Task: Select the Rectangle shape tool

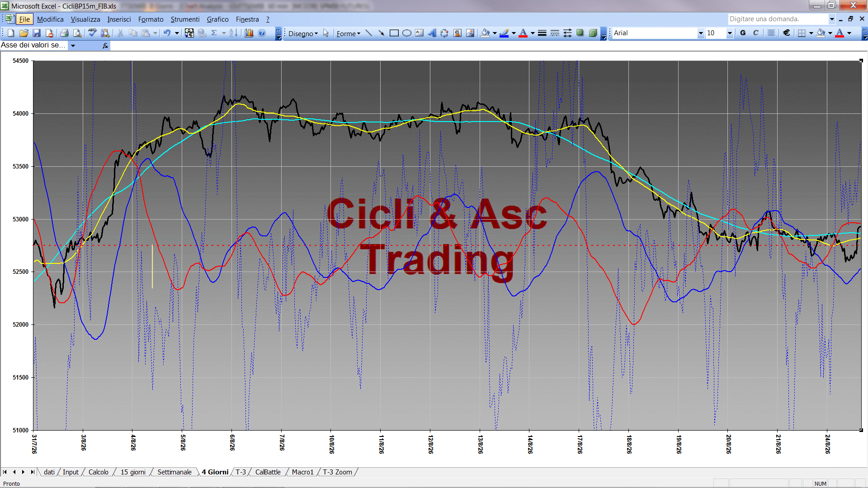Action: pyautogui.click(x=394, y=33)
